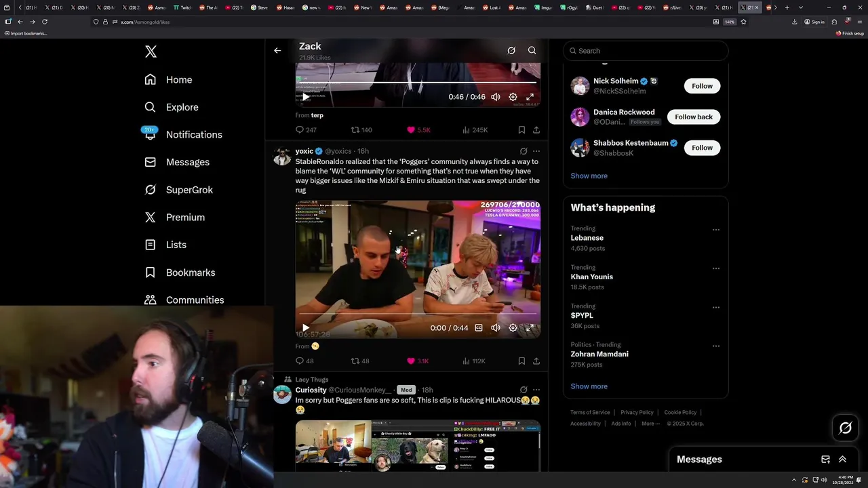Open more options for Lebanese trend

coord(715,230)
